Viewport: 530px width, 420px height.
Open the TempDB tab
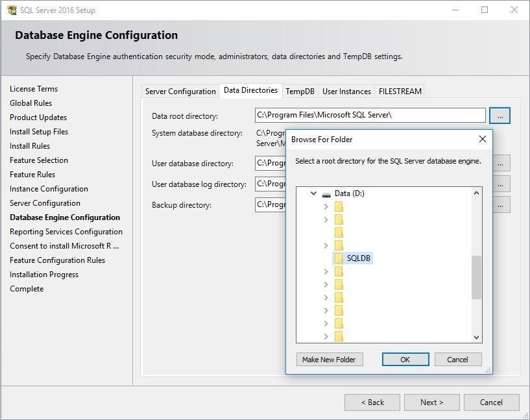click(300, 92)
